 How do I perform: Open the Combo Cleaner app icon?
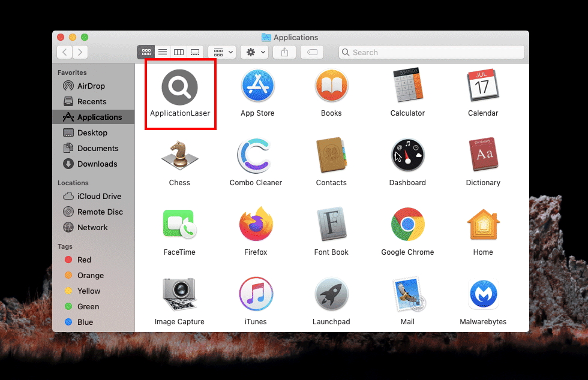(254, 155)
